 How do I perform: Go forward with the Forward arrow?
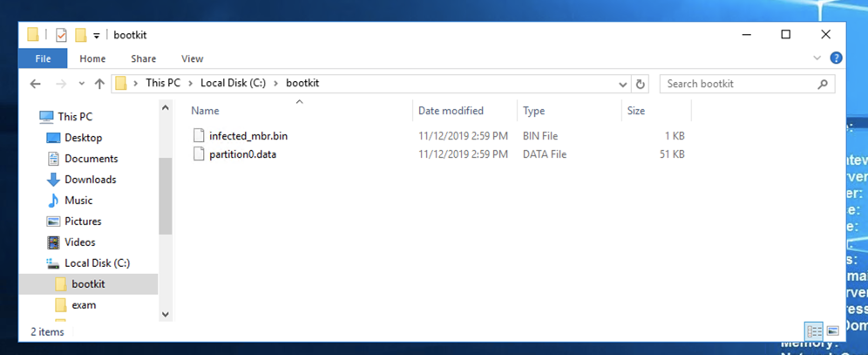(61, 85)
